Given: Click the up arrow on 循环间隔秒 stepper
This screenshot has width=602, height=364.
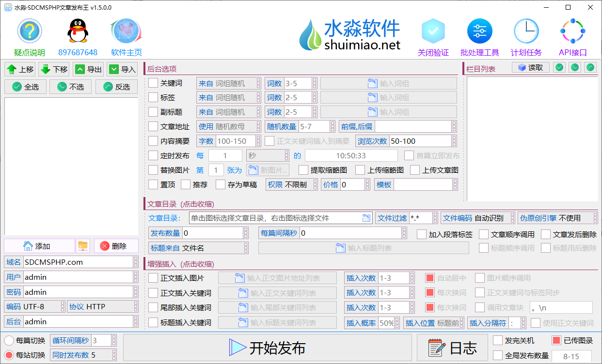Looking at the screenshot, I should coord(113,337).
